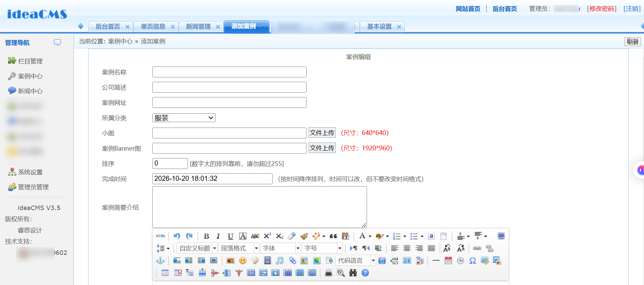
Task: Center-align the paragraph text
Action: (407, 248)
